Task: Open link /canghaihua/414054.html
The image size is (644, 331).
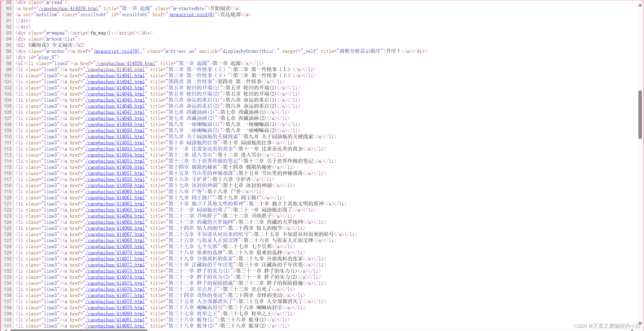Action: (115, 155)
